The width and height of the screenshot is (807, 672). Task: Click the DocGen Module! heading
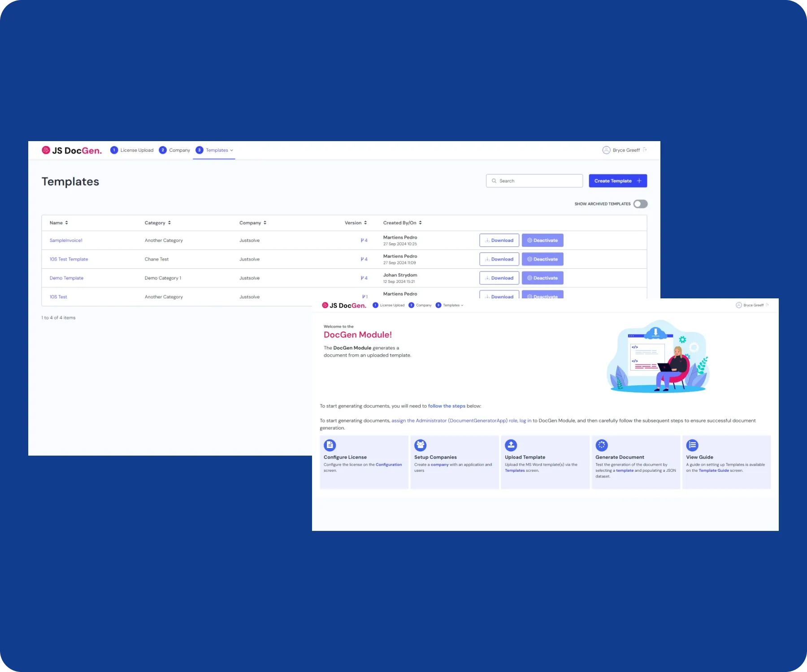pos(358,335)
